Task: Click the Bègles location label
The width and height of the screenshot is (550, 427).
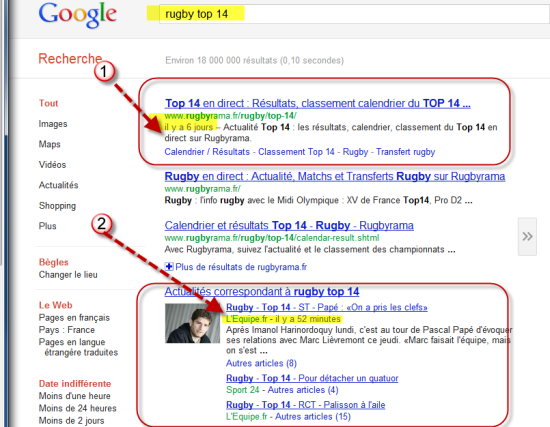Action: 54,262
